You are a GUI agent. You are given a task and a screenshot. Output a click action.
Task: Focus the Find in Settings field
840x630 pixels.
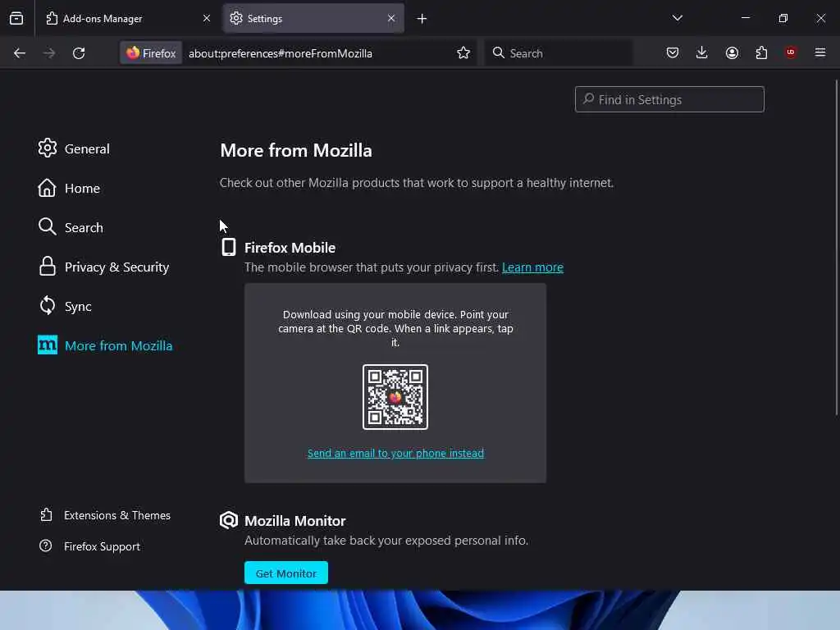669,99
